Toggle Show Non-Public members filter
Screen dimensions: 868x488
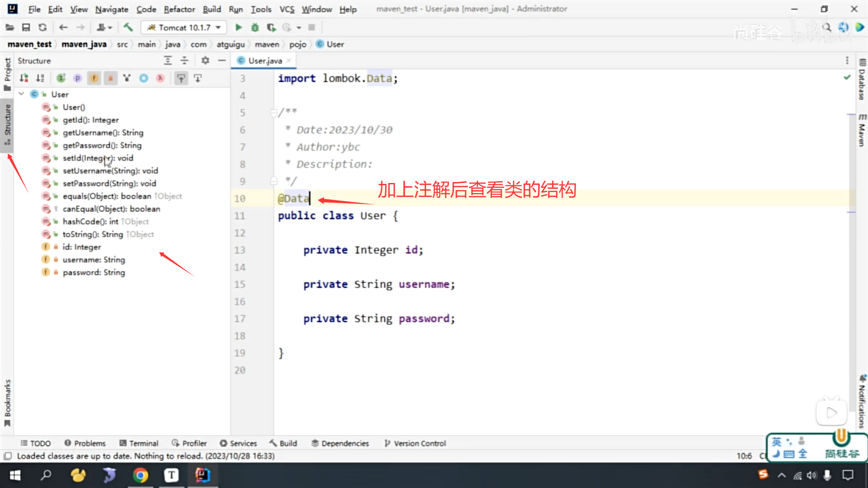tap(110, 78)
